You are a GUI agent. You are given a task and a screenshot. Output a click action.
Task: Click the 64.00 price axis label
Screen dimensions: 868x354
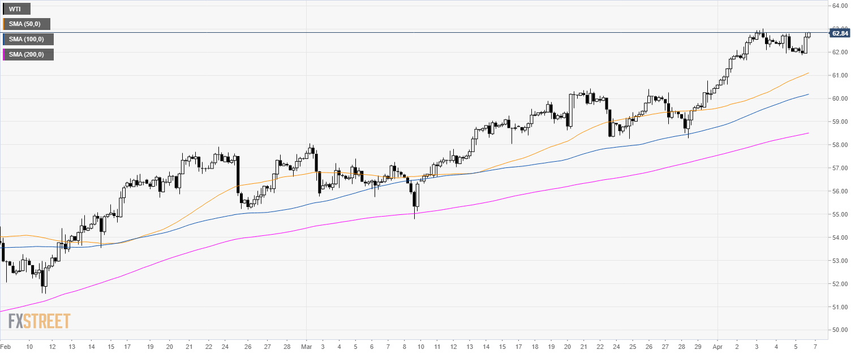click(x=839, y=6)
